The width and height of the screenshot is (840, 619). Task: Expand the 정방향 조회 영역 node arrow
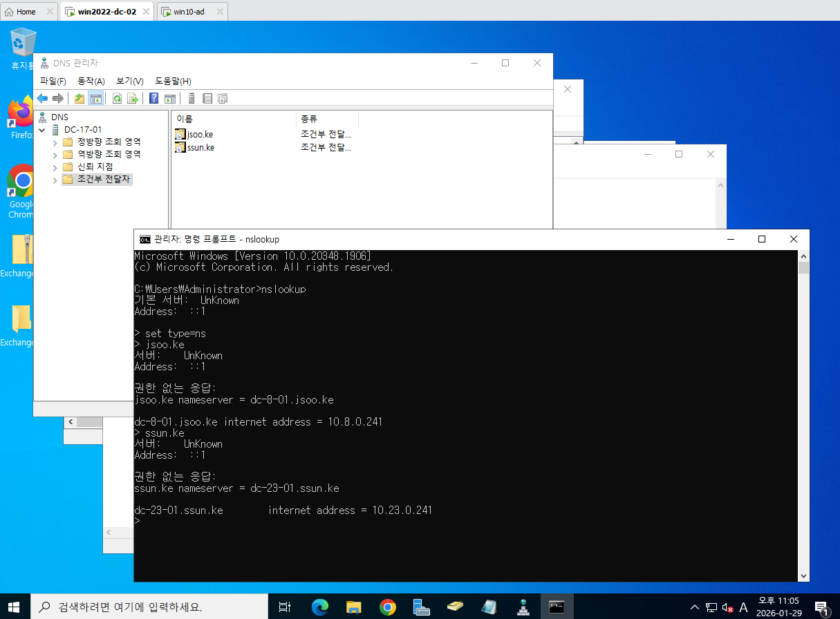pos(55,142)
